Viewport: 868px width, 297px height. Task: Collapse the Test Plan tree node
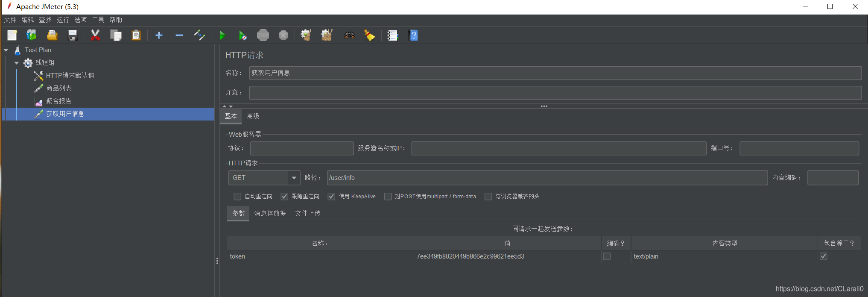point(6,50)
